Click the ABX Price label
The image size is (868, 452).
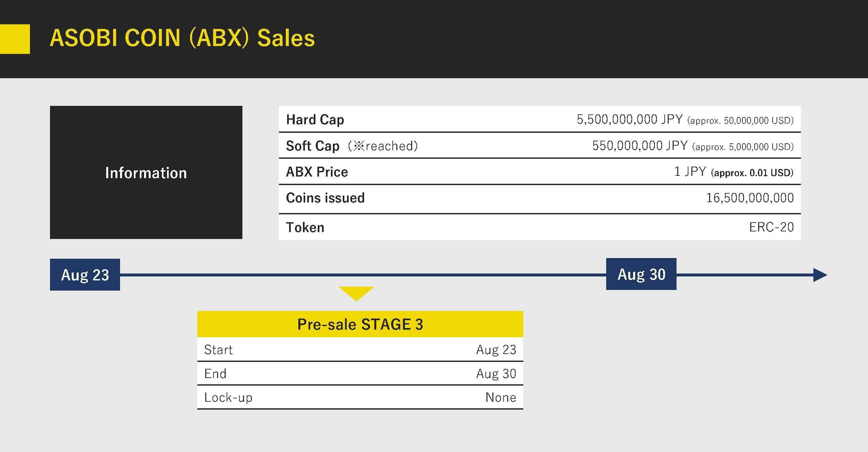(x=317, y=172)
